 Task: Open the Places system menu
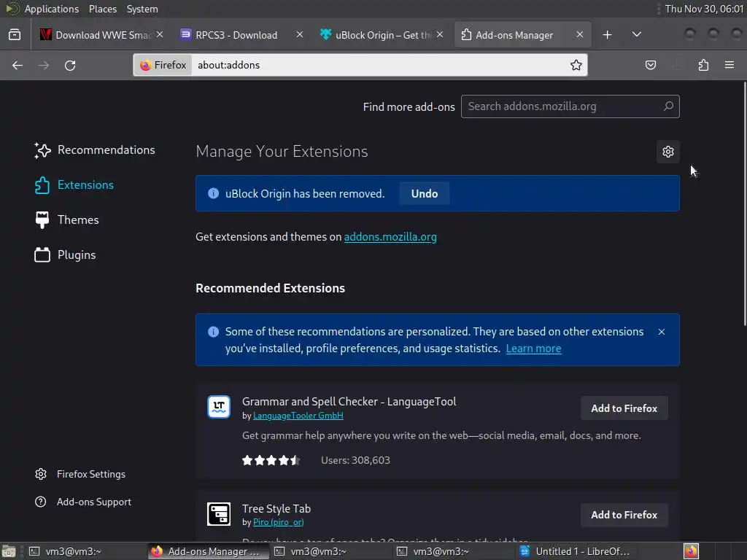tap(102, 9)
